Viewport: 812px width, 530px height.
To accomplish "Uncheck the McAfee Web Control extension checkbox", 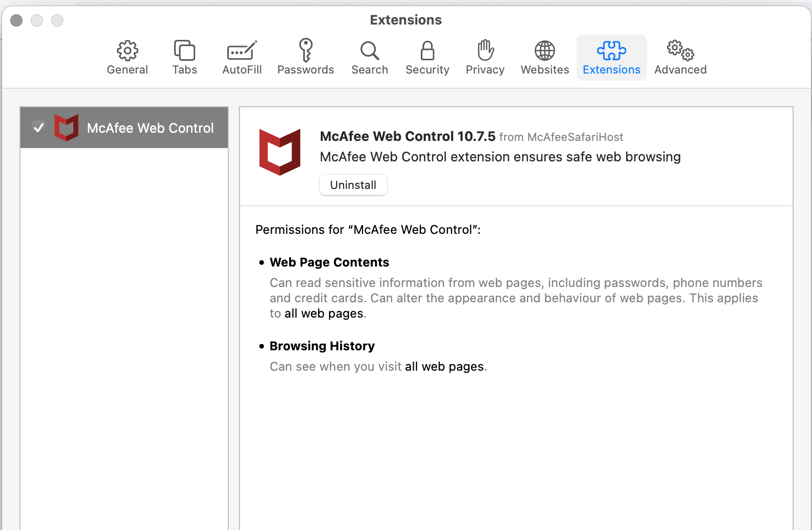I will point(38,128).
